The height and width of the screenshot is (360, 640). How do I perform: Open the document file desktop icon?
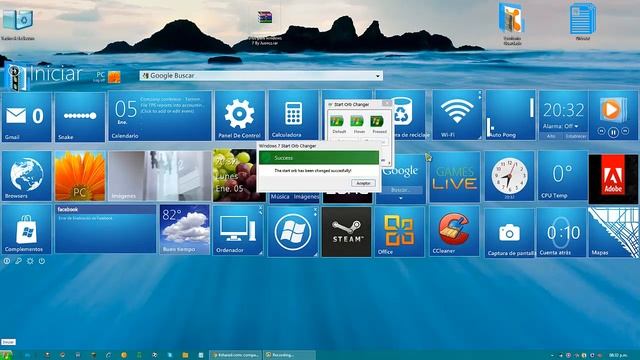point(583,21)
